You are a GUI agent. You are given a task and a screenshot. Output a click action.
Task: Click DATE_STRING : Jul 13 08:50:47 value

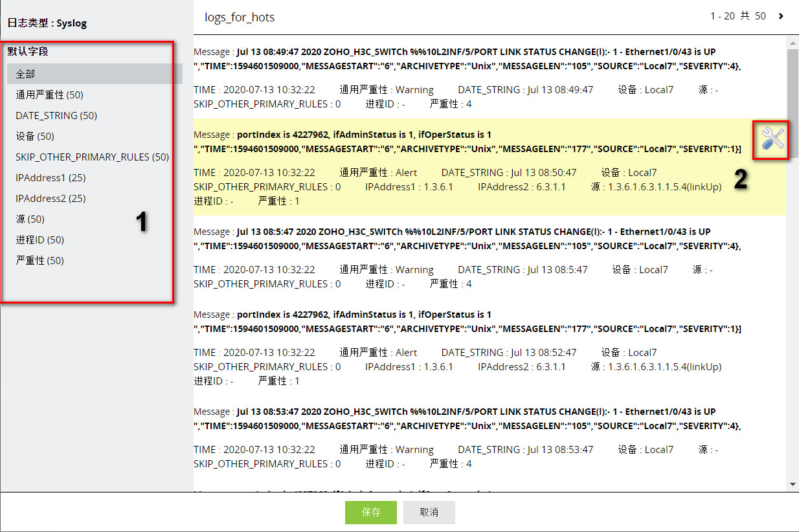tap(509, 172)
